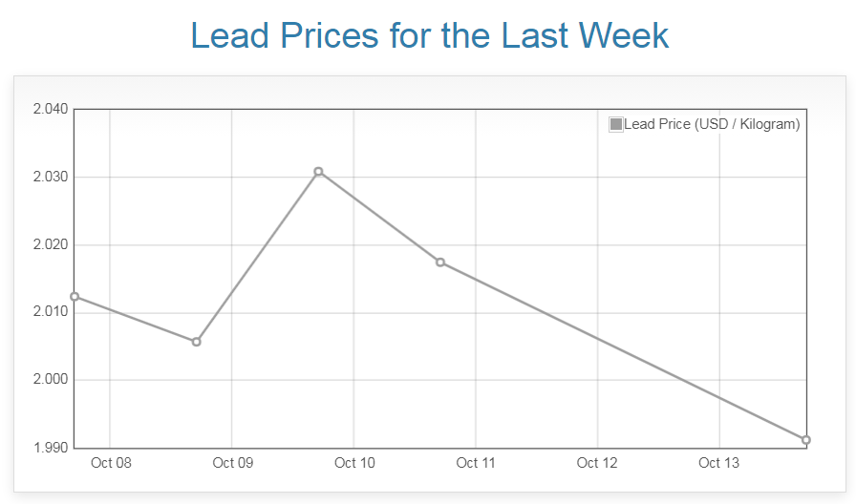The height and width of the screenshot is (504, 856).
Task: Click the Oct 13 date label
Action: (719, 463)
